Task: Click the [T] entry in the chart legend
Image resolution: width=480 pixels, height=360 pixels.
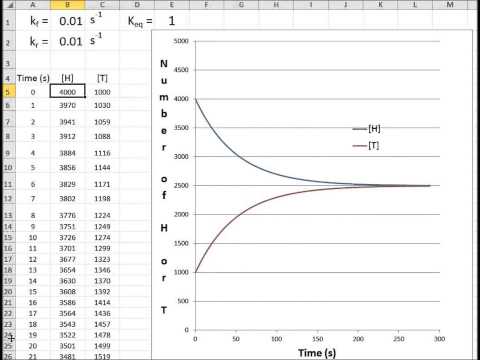Action: [x=366, y=146]
